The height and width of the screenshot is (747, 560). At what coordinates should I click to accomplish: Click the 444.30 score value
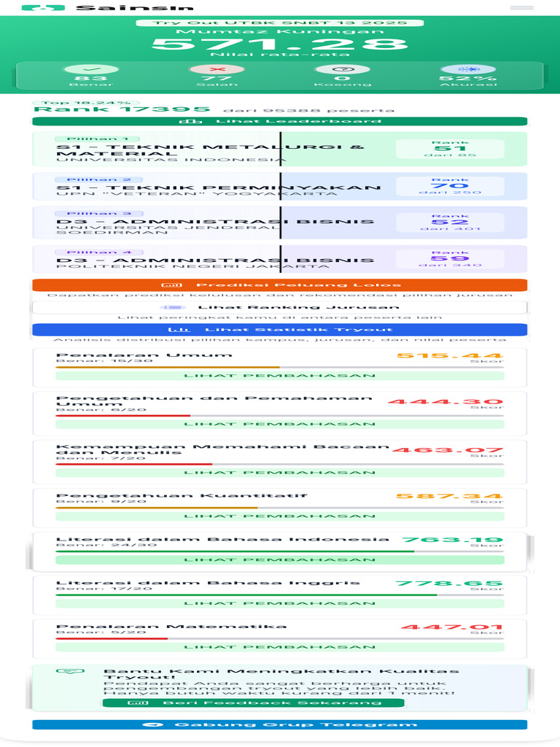point(446,402)
